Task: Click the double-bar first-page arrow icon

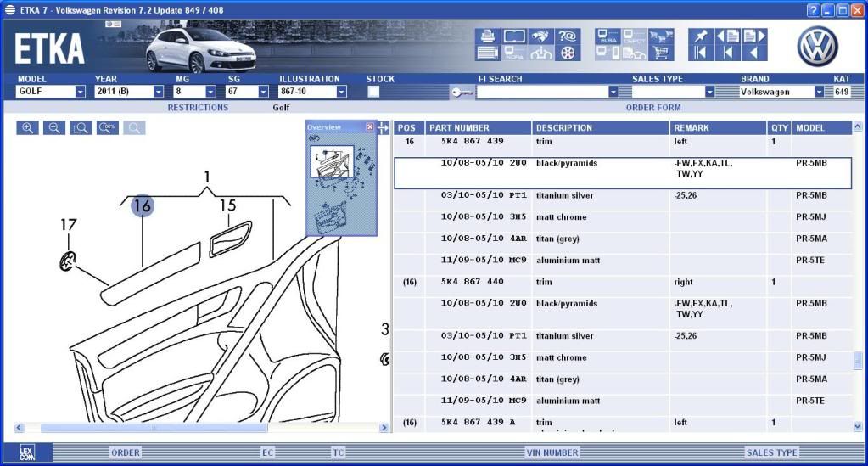Action: point(700,53)
